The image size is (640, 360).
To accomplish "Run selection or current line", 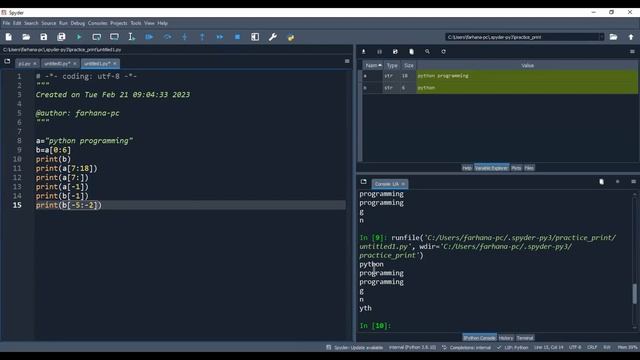I will (x=131, y=37).
